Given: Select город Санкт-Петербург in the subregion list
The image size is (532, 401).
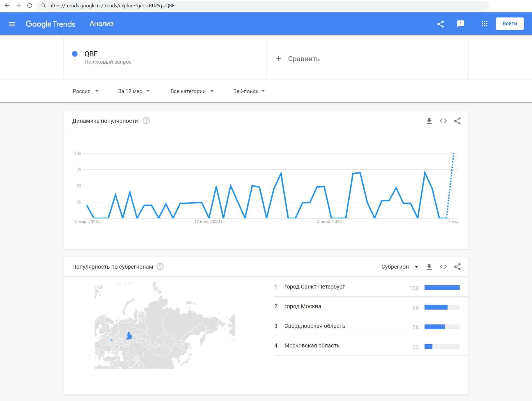Looking at the screenshot, I should [x=315, y=287].
